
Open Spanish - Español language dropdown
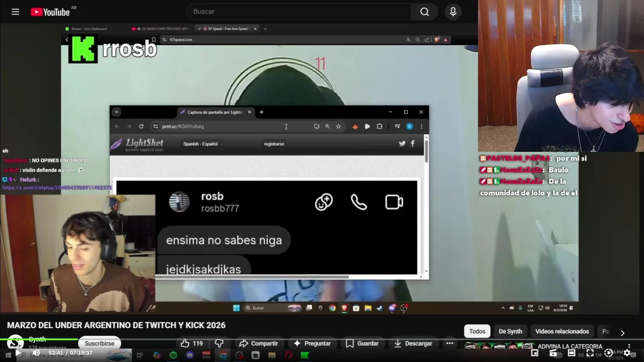tap(202, 144)
